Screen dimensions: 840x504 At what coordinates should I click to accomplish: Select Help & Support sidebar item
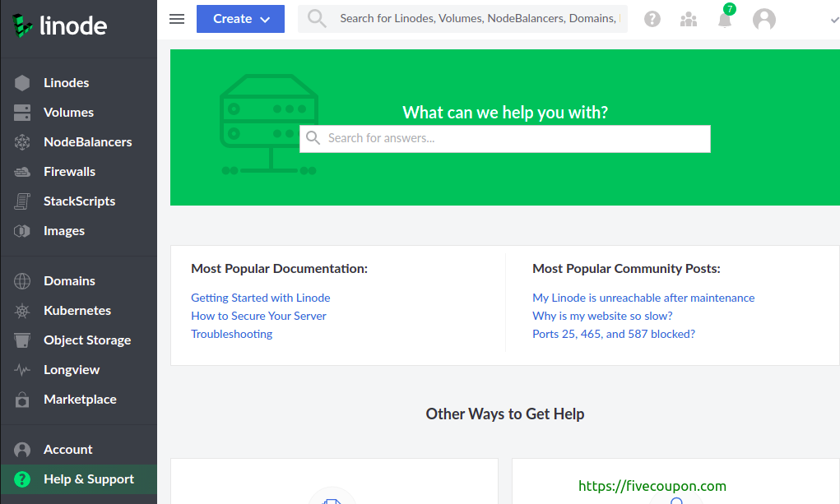coord(79,479)
